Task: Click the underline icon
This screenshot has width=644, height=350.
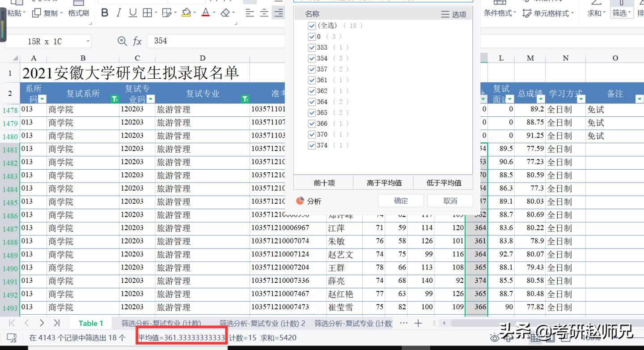Action: tap(133, 13)
